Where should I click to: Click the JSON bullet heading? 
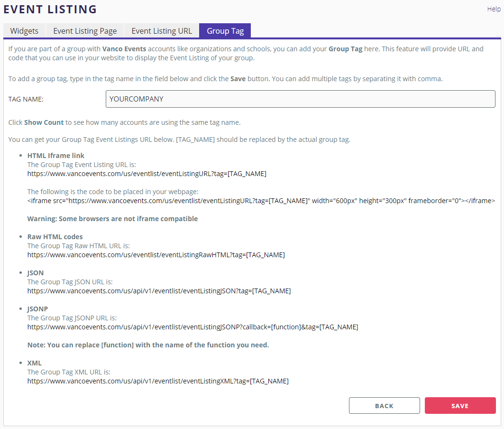pos(36,273)
